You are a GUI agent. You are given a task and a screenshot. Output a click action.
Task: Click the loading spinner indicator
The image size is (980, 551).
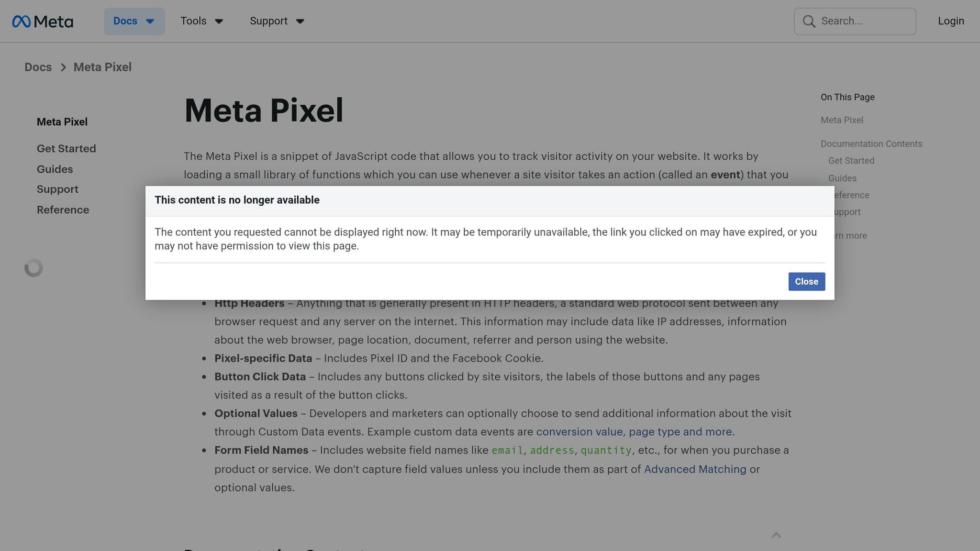click(x=33, y=268)
